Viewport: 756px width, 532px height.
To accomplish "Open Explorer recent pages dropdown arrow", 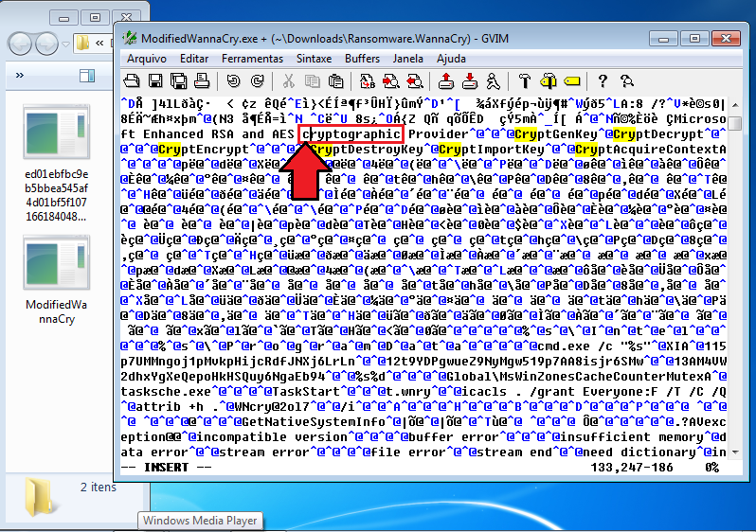I will point(65,44).
